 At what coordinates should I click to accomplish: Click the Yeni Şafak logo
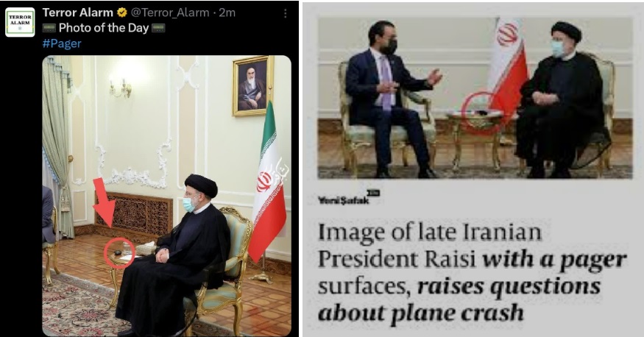pyautogui.click(x=349, y=198)
